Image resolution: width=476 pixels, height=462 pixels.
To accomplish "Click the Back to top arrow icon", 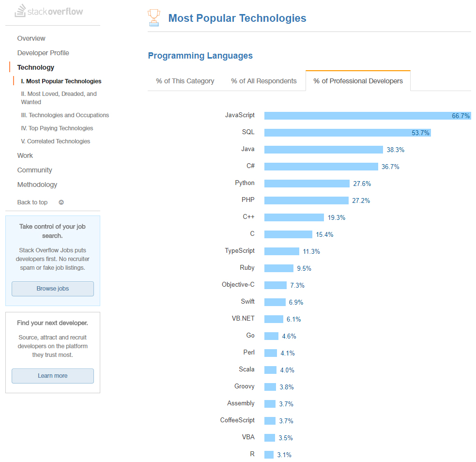I will tap(61, 202).
